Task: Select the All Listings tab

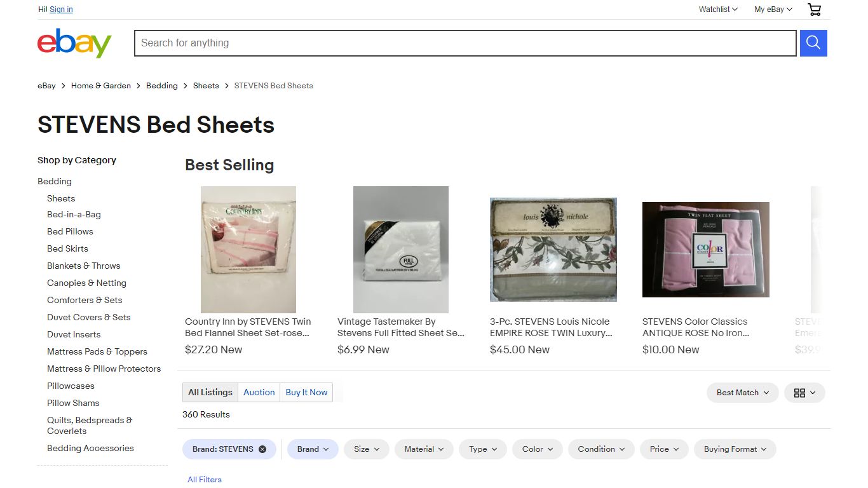Action: click(x=210, y=393)
